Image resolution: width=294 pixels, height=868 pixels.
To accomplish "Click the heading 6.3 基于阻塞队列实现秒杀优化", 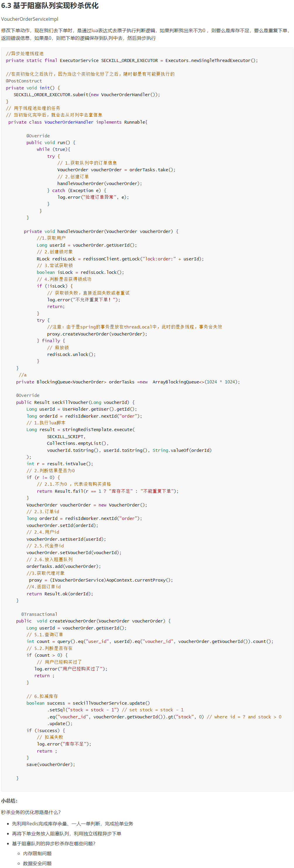I will [50, 6].
